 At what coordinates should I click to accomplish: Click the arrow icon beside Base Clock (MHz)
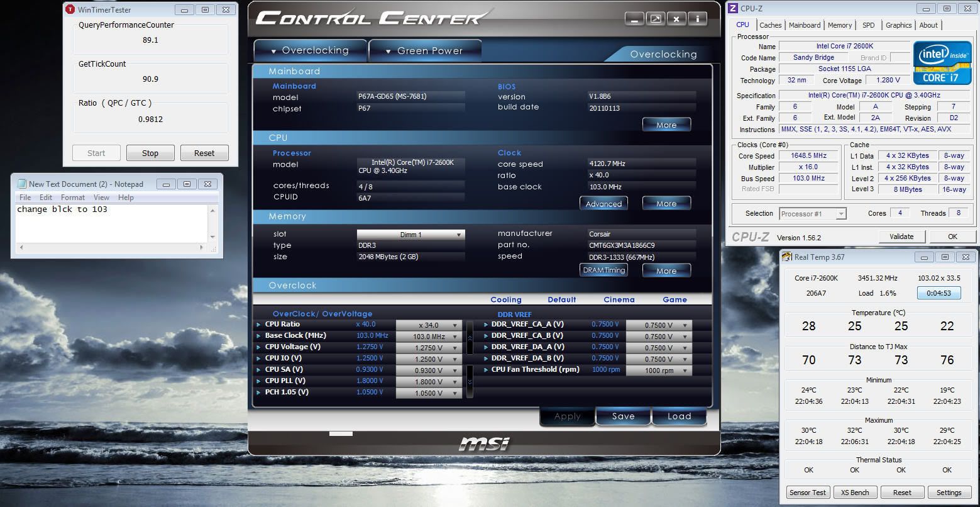pyautogui.click(x=258, y=336)
